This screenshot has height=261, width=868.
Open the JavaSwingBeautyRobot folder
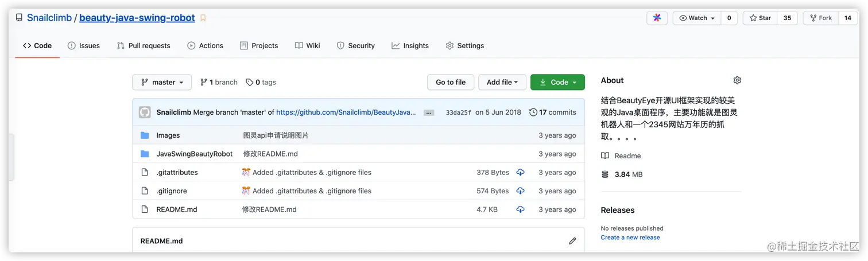point(195,154)
